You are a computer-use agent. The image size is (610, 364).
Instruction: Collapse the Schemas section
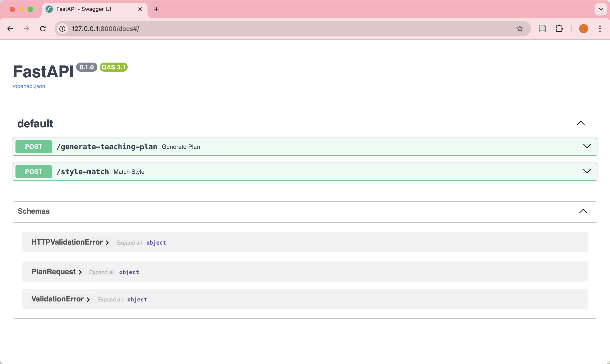pyautogui.click(x=583, y=211)
